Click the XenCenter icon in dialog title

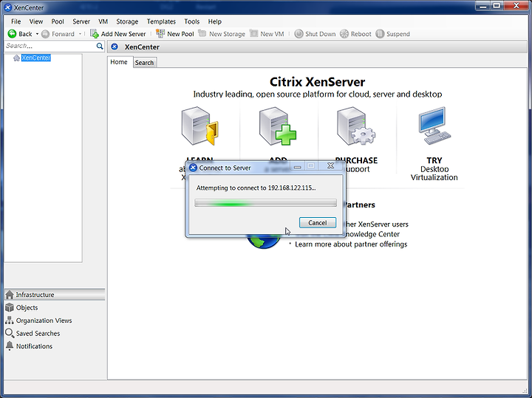point(193,168)
